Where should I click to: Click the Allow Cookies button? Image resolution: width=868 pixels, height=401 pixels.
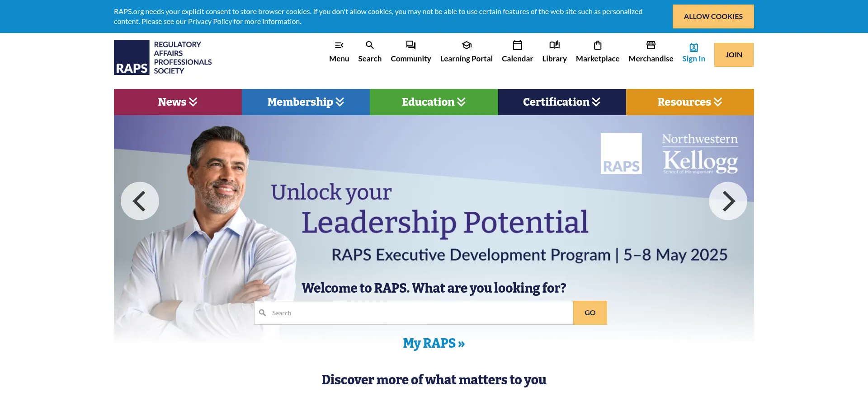tap(713, 17)
